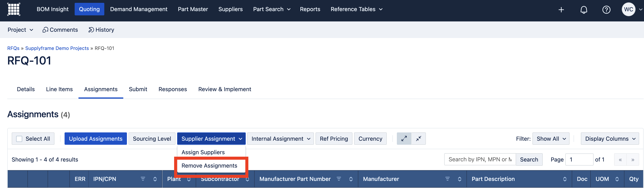Sort the Plant column

tap(189, 179)
